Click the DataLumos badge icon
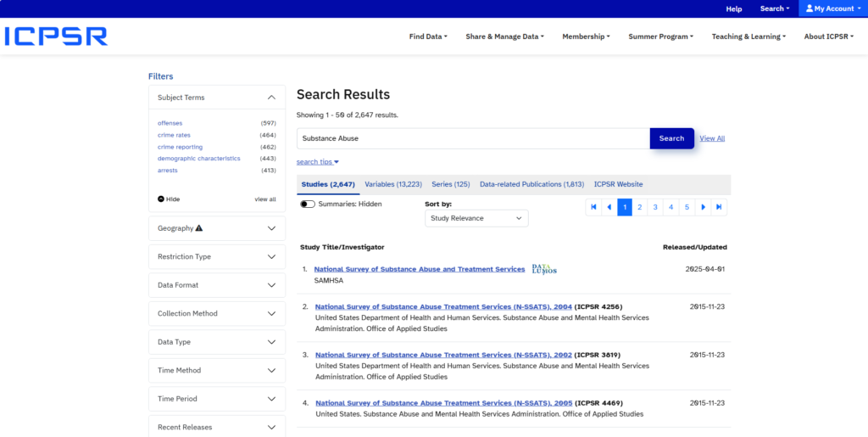The width and height of the screenshot is (868, 437). pos(544,269)
